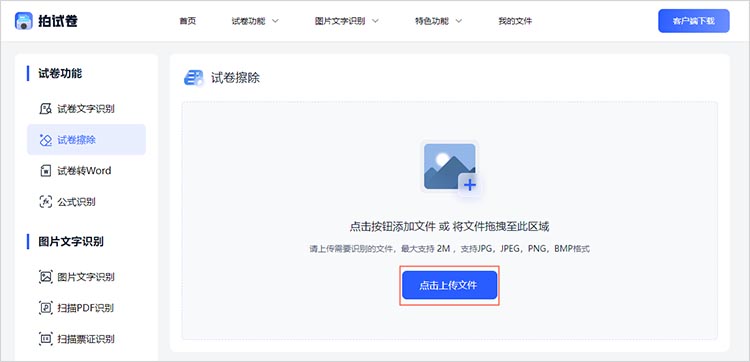Click the 试卷文字识别 sidebar icon
Image resolution: width=750 pixels, height=362 pixels.
click(45, 109)
